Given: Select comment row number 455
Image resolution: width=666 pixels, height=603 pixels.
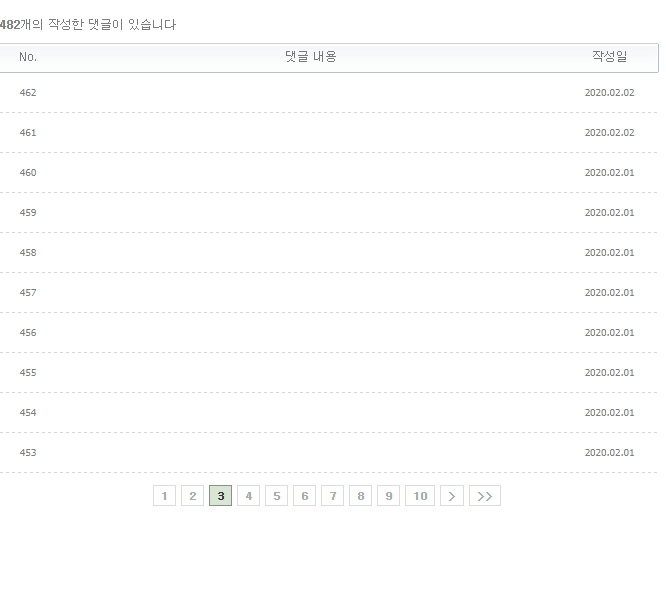Looking at the screenshot, I should tap(329, 372).
